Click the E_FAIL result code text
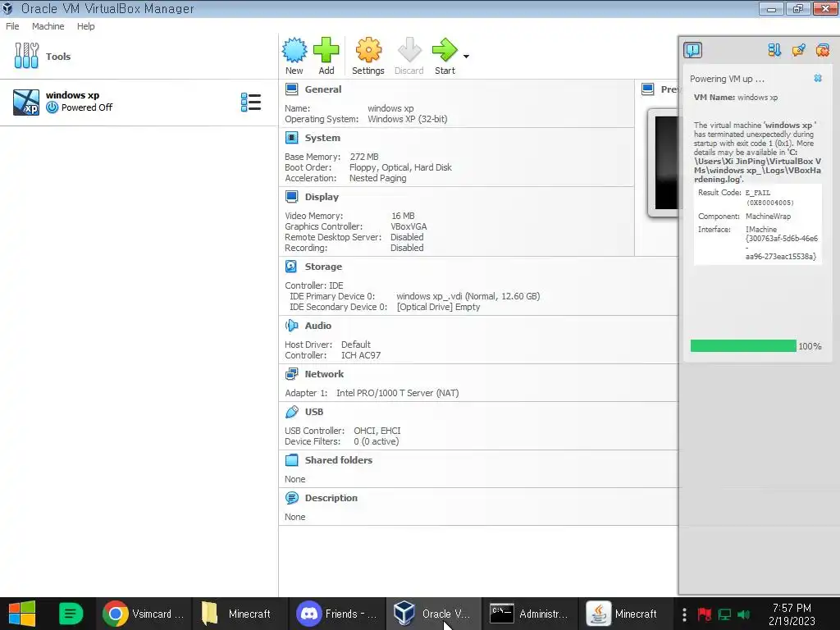This screenshot has height=630, width=840. [758, 192]
